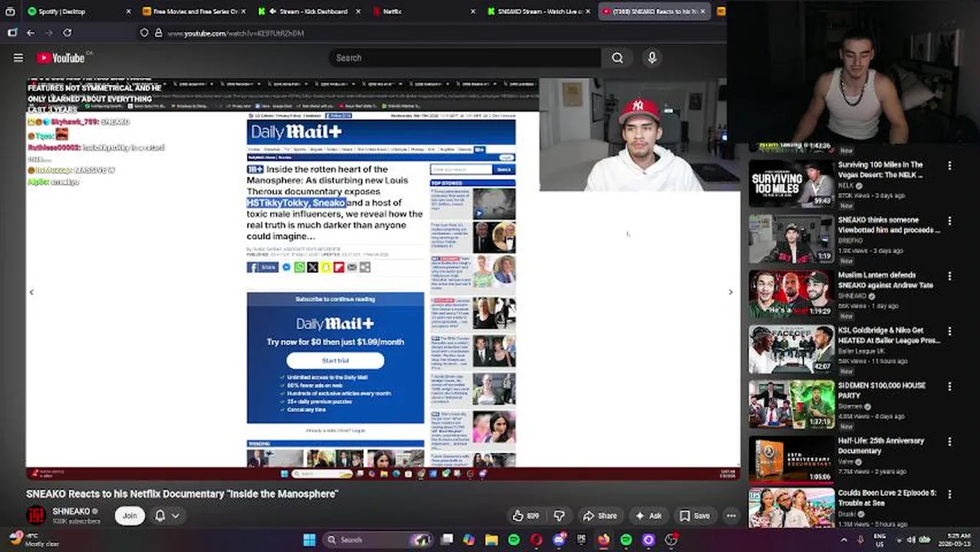Open notification bell dropdown for SHNEAKO
Screen dimensions: 980x552
[167, 516]
